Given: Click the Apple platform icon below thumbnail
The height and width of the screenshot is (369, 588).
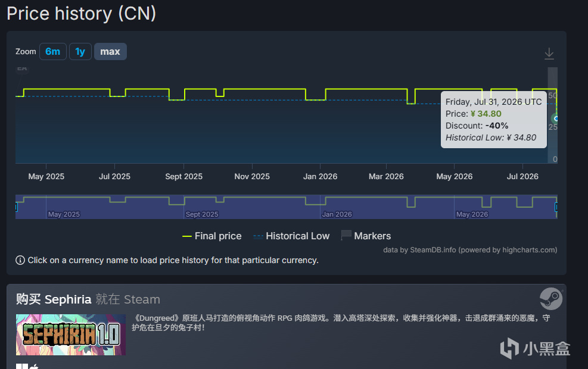Looking at the screenshot, I should click(x=34, y=367).
